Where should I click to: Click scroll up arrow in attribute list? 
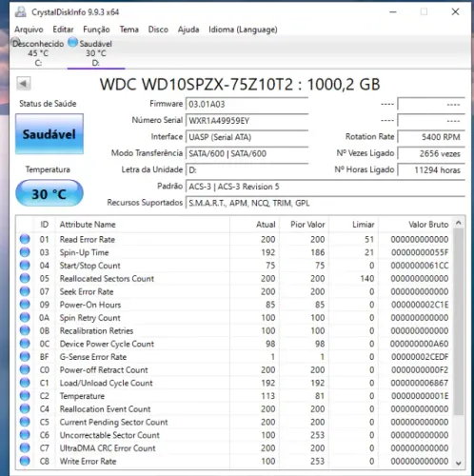click(459, 223)
